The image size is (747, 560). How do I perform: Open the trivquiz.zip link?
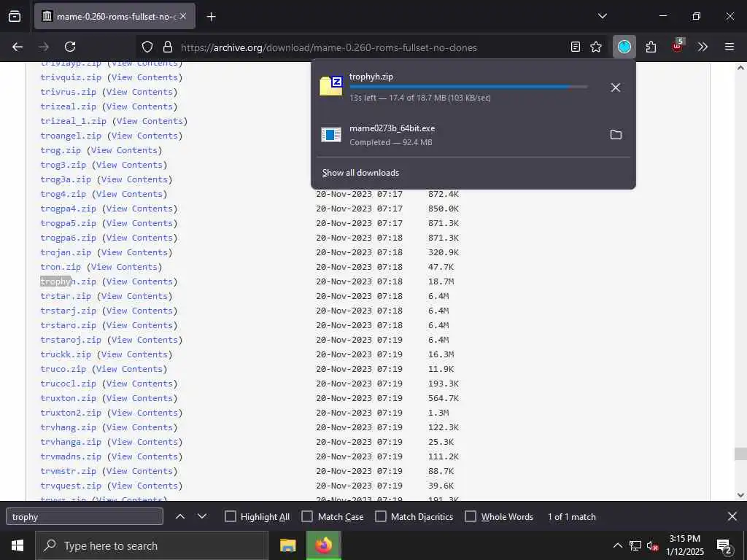coord(71,77)
